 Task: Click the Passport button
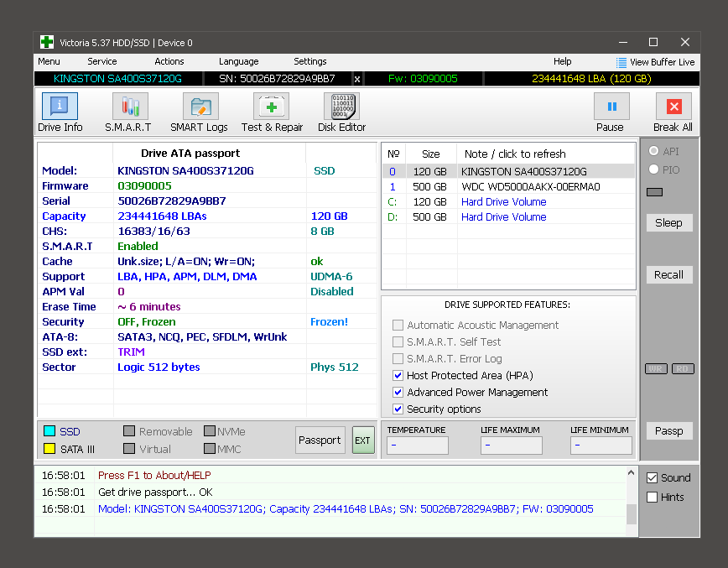coord(320,440)
